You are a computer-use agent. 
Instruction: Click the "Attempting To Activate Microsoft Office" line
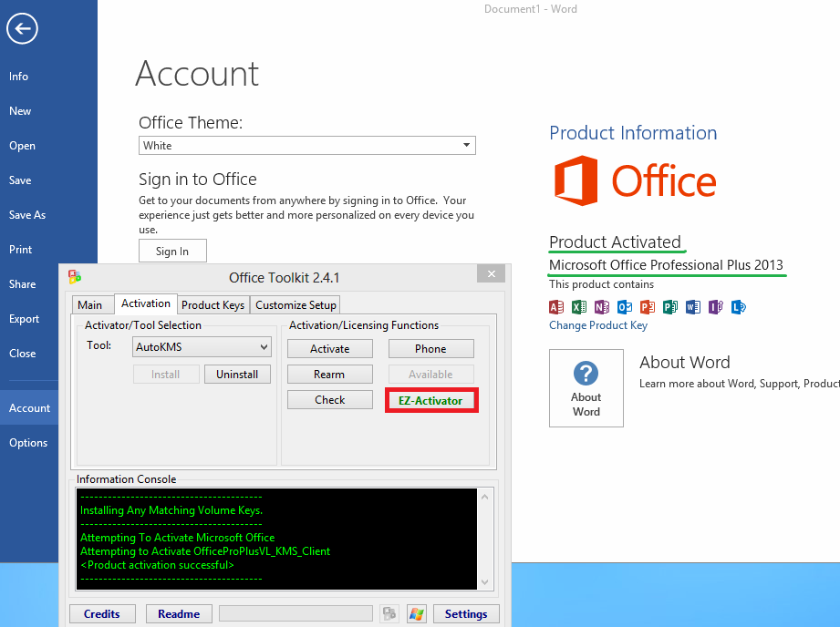coord(177,538)
